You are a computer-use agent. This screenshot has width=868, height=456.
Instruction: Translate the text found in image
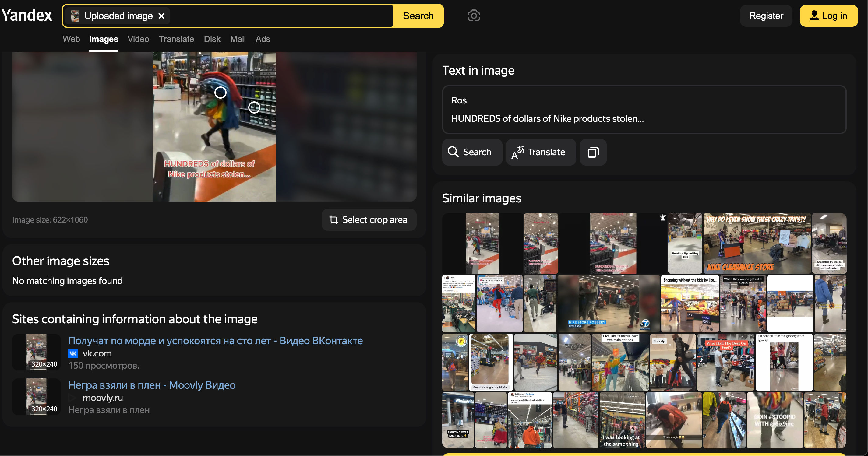(x=541, y=152)
